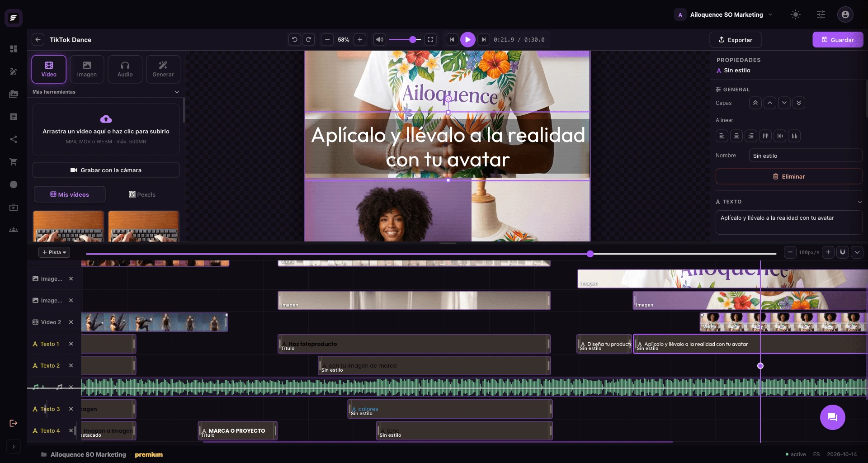The image size is (868, 463).
Task: Remove the Vídeo 2 track
Action: coord(71,322)
